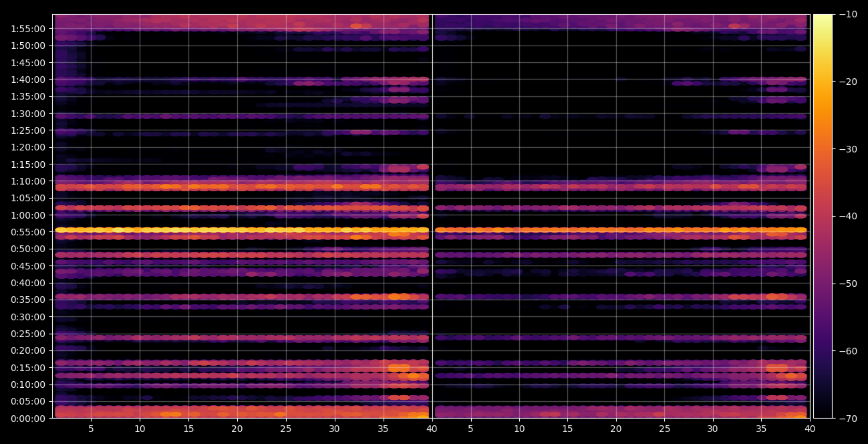The height and width of the screenshot is (444, 868).
Task: Click the 1:50:00 y-axis time label
Action: click(x=28, y=45)
